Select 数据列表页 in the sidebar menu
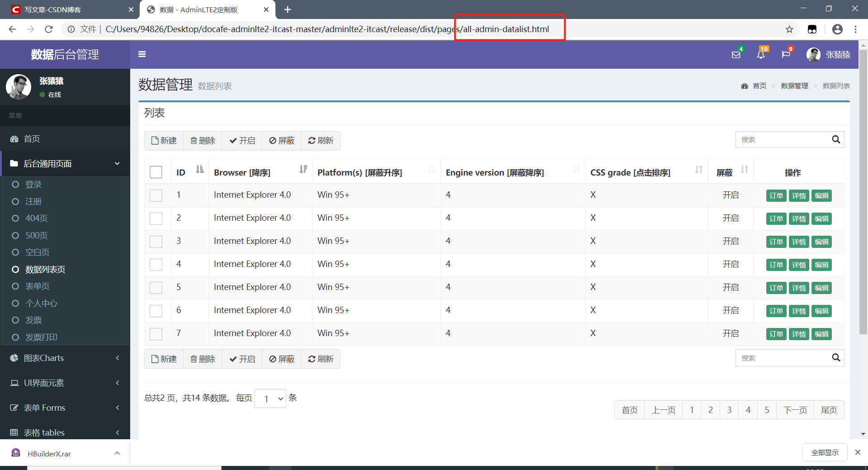This screenshot has height=470, width=868. coord(45,269)
